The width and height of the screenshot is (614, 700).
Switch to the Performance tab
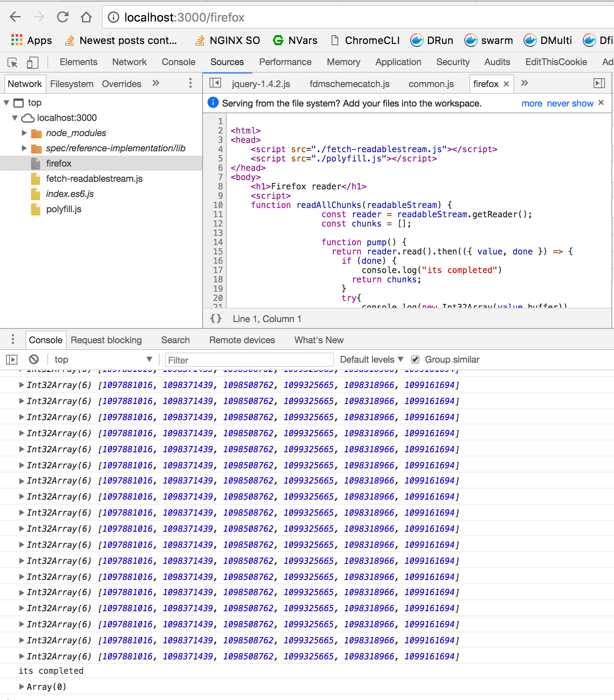click(285, 62)
